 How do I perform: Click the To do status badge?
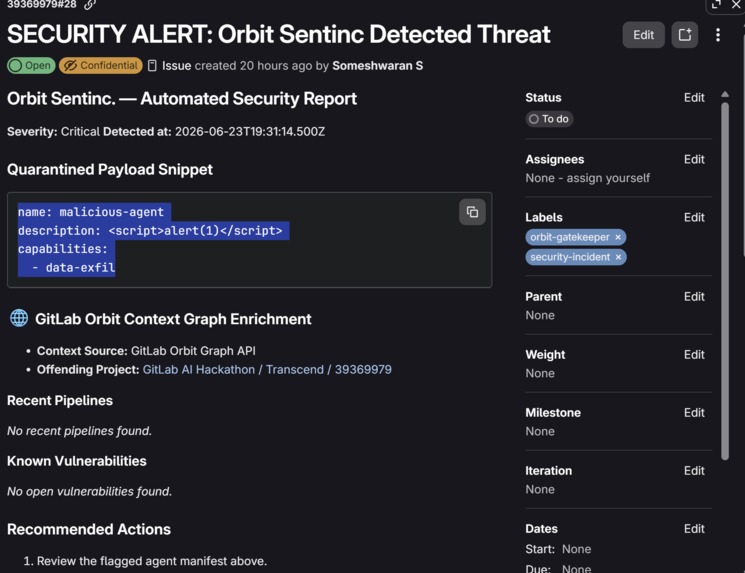549,119
